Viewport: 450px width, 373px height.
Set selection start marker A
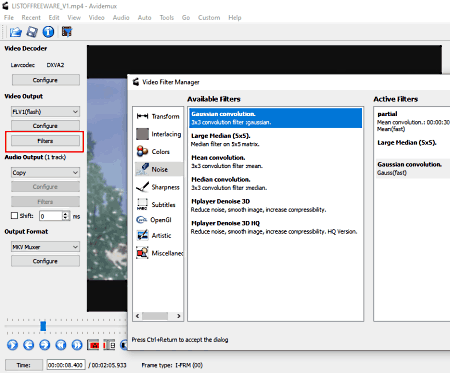[93, 345]
